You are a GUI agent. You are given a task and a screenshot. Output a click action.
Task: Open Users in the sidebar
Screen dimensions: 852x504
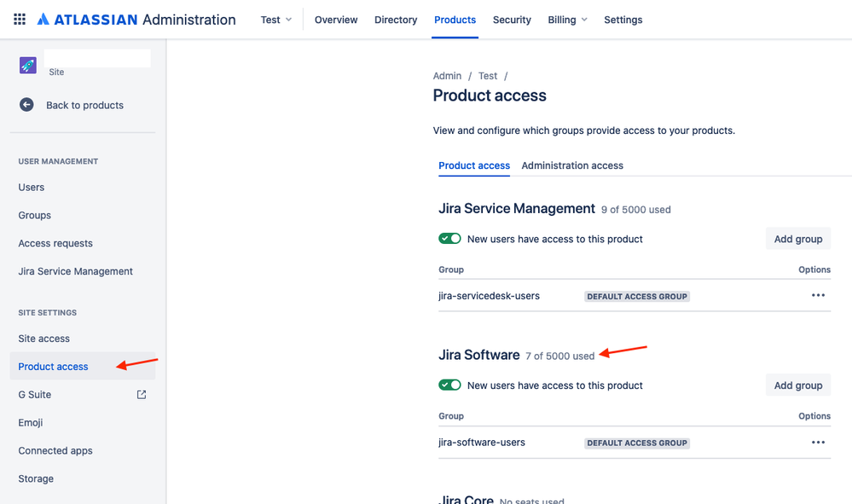pos(32,188)
